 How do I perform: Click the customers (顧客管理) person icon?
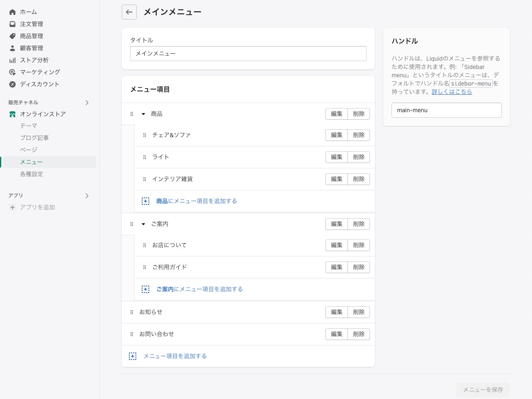tap(12, 48)
